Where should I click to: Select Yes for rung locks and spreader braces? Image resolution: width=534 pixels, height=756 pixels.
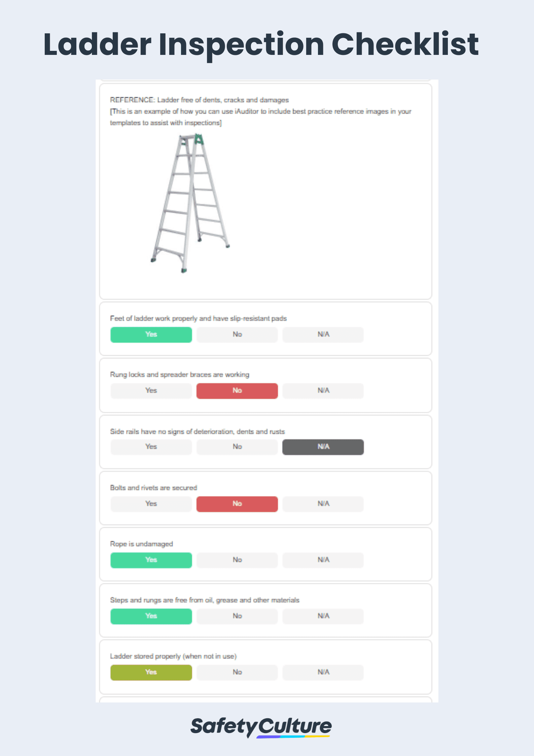151,391
